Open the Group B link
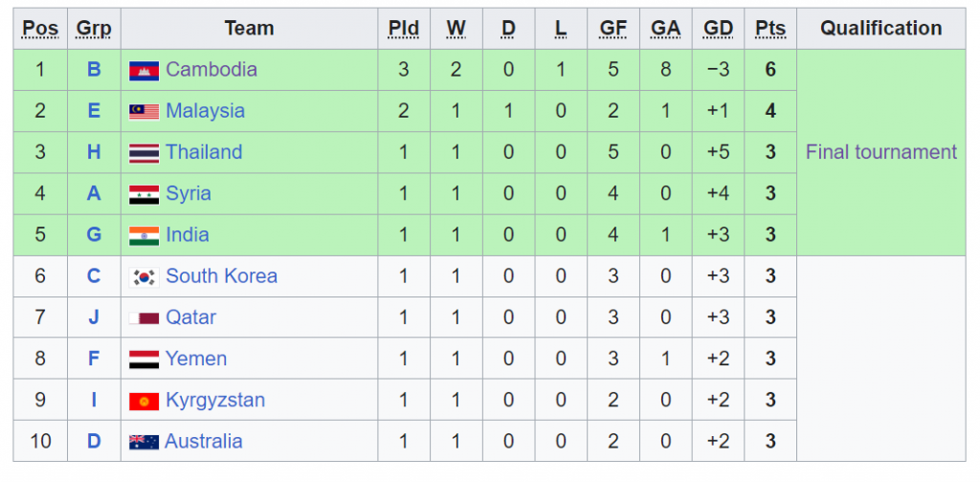Screen dimensions: 980x482 click(94, 69)
